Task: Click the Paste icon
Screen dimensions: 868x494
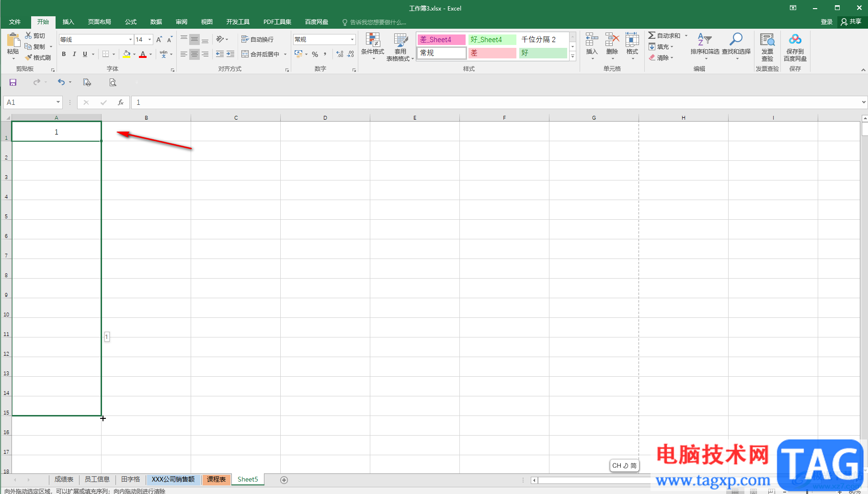Action: click(x=13, y=40)
